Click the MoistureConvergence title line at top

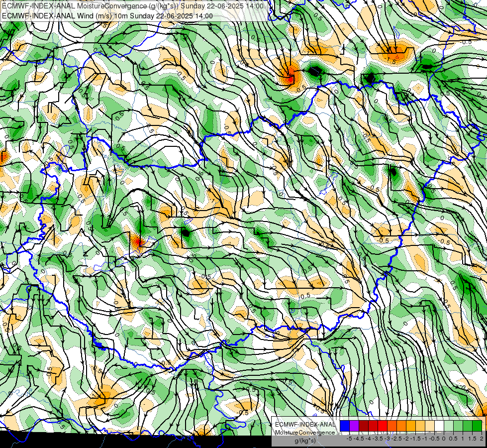point(133,6)
